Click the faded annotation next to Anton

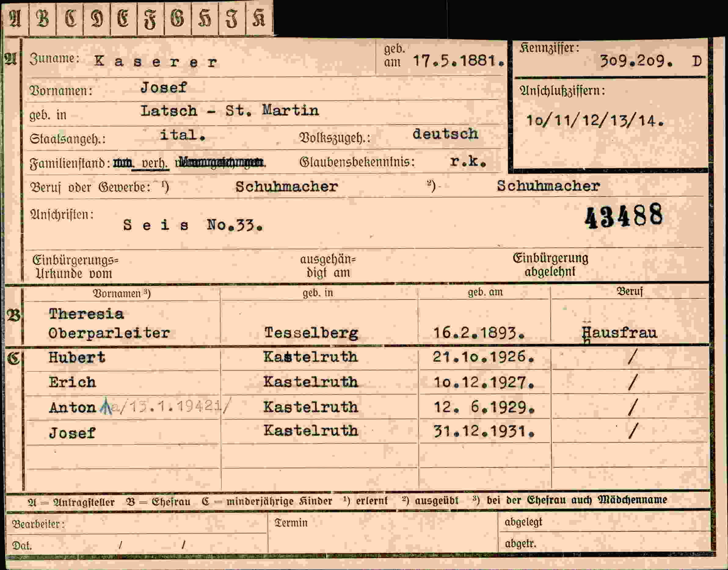pyautogui.click(x=165, y=406)
